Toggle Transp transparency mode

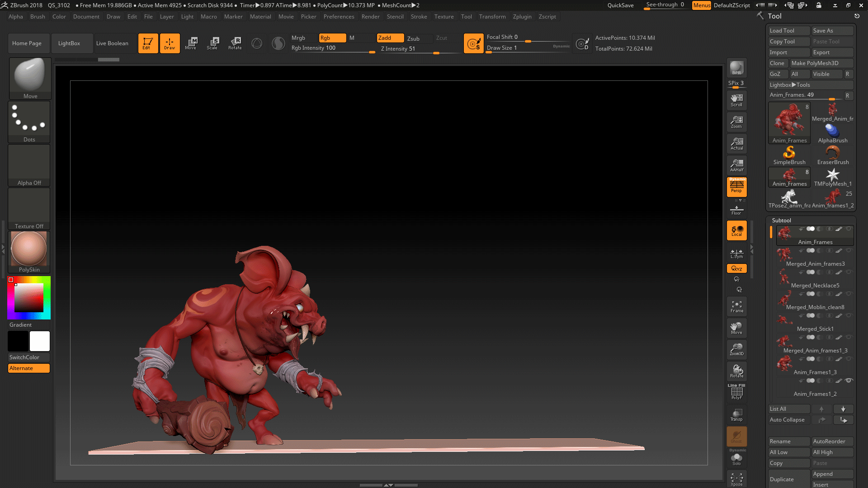(x=736, y=415)
